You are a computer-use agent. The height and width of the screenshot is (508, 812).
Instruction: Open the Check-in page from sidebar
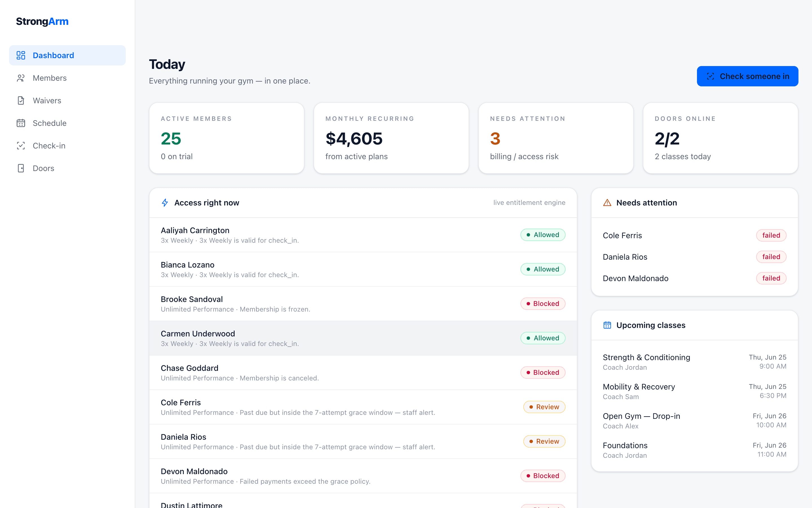pyautogui.click(x=67, y=145)
